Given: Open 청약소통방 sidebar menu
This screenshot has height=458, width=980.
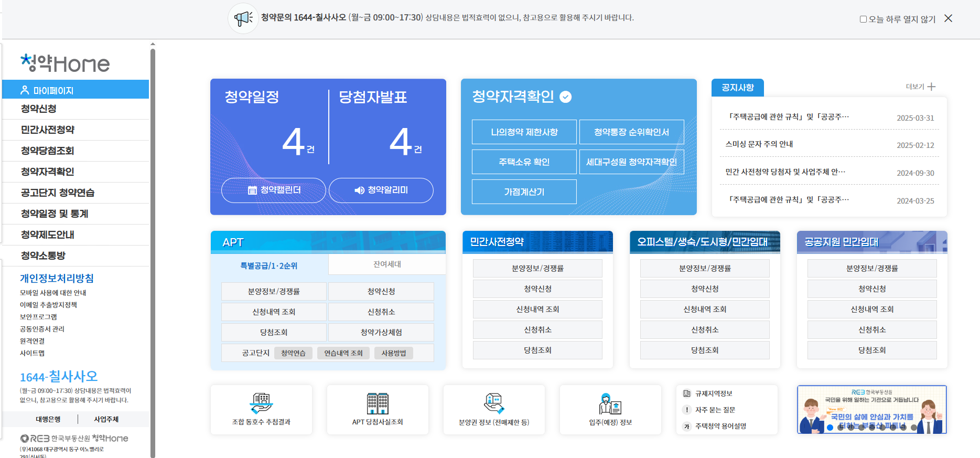Looking at the screenshot, I should tap(76, 256).
